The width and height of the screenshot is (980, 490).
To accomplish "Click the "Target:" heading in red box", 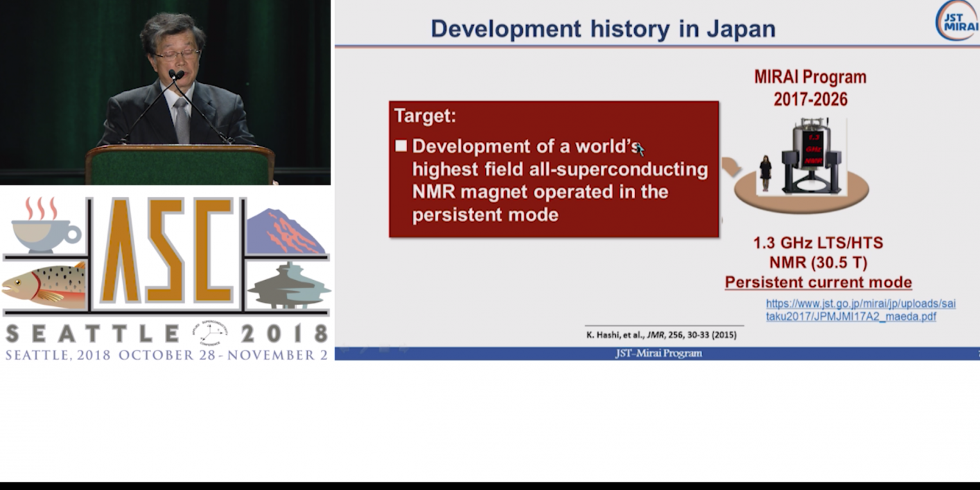I will [x=425, y=116].
